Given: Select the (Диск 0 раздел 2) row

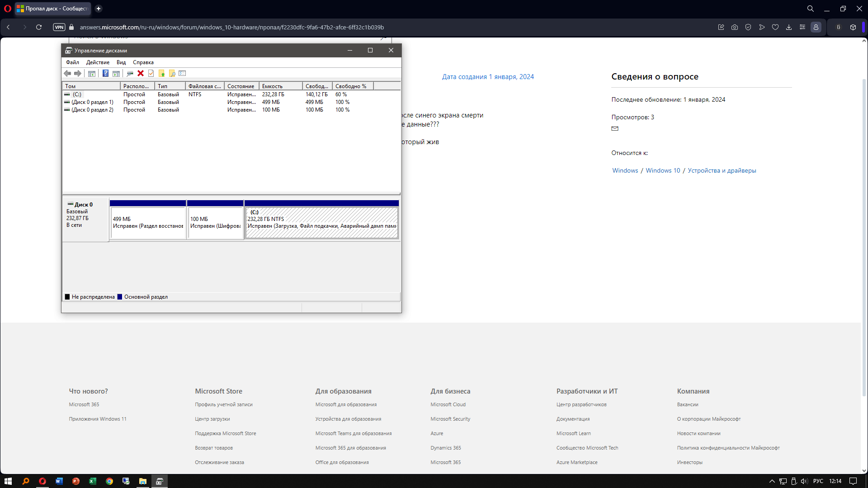Looking at the screenshot, I should (x=231, y=110).
